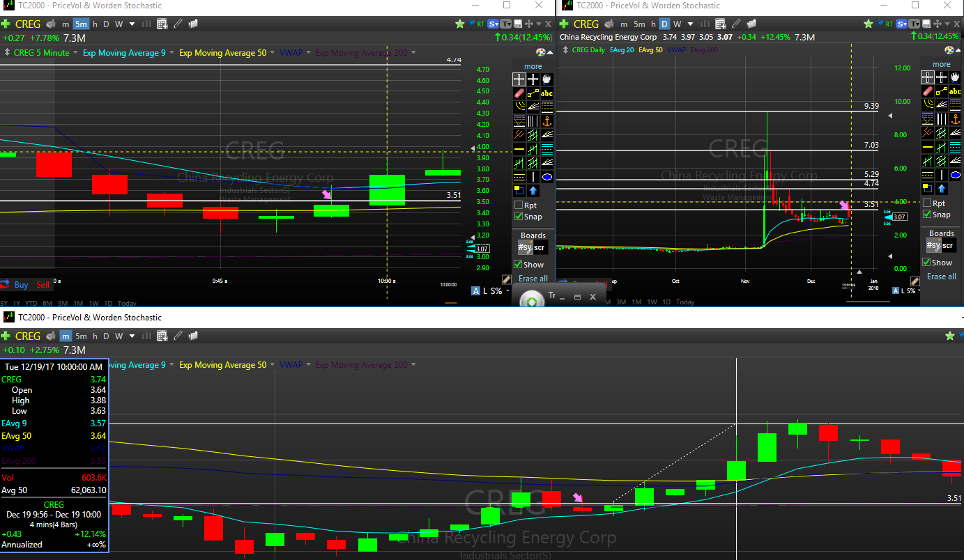964x560 pixels.
Task: Open the time frame dropdown arrow in the daily window
Action: point(690,24)
